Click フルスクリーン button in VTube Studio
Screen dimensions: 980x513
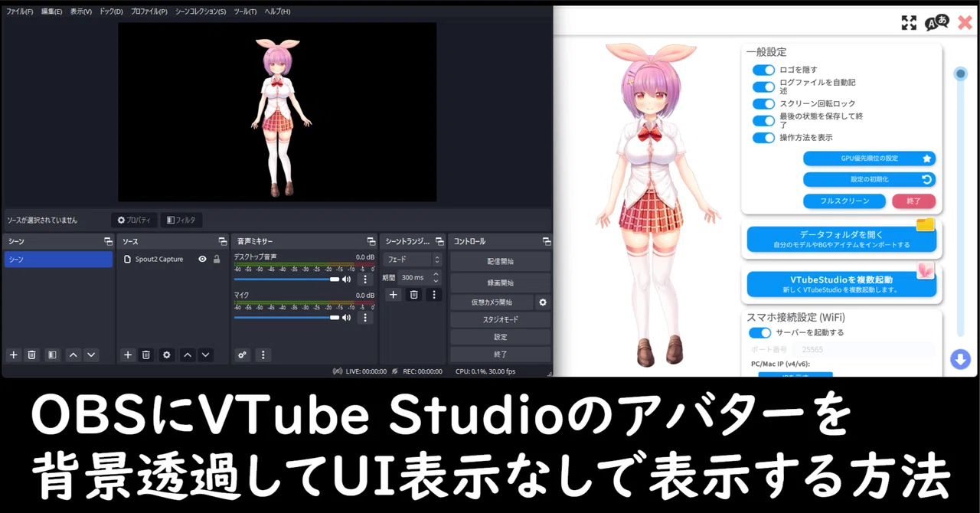tap(844, 201)
